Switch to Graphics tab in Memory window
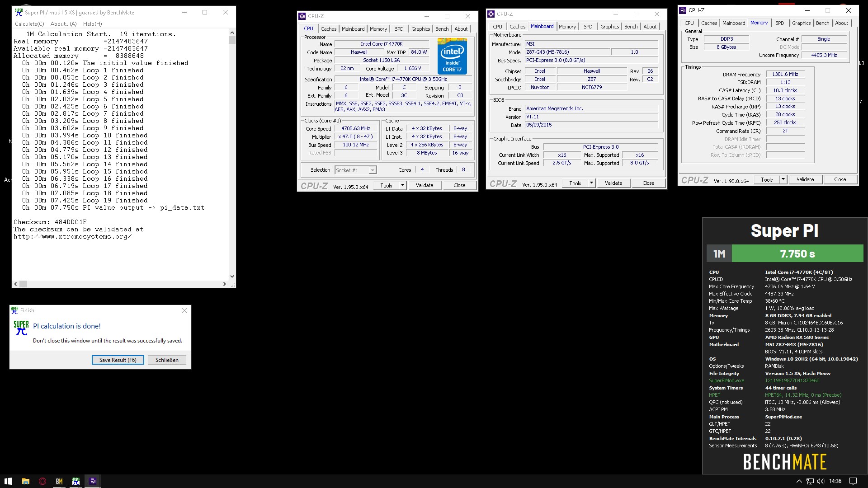868x488 pixels. 801,23
